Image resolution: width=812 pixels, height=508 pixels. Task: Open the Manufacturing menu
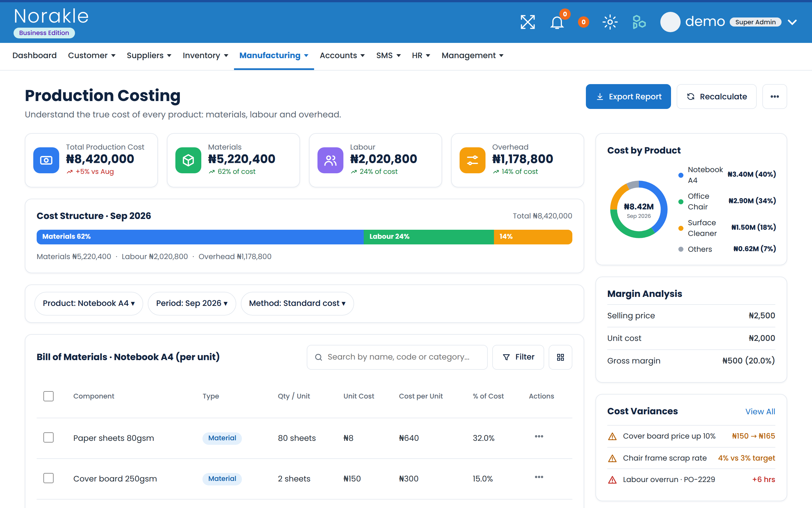pyautogui.click(x=274, y=55)
